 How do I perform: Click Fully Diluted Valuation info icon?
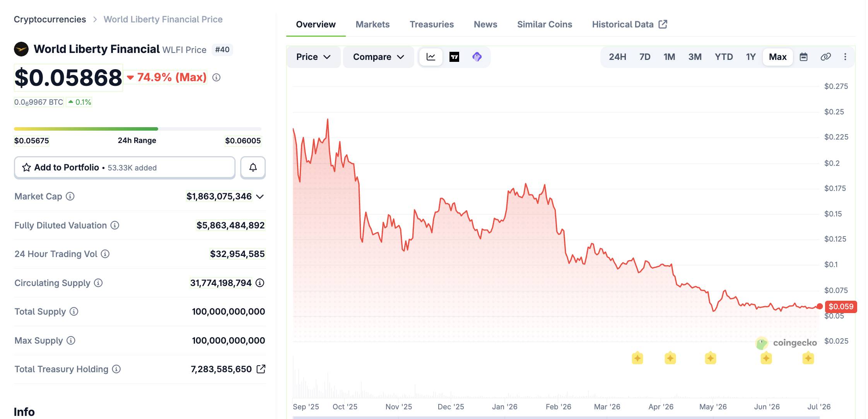(115, 225)
